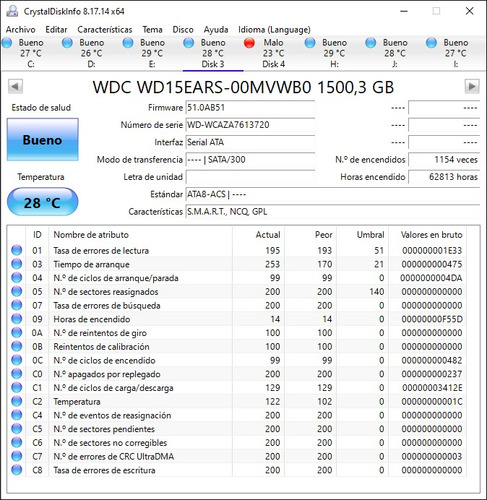Click raw value 00000000F55D
The image size is (487, 500).
click(432, 319)
